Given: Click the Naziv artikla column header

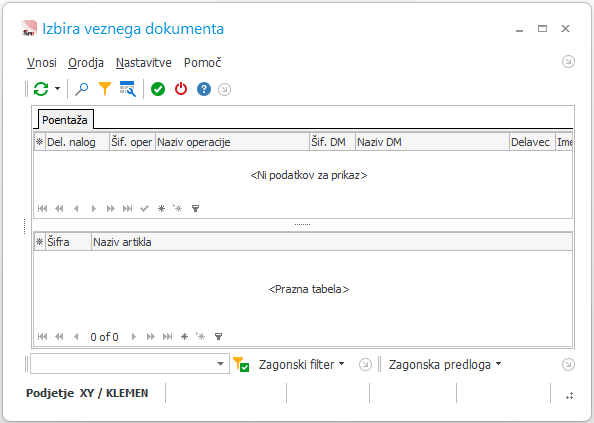Looking at the screenshot, I should tap(331, 242).
